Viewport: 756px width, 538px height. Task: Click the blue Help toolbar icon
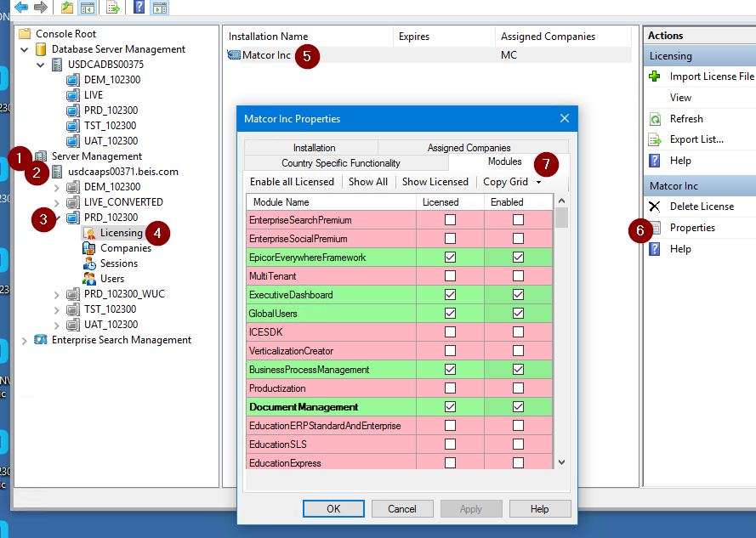tap(139, 7)
